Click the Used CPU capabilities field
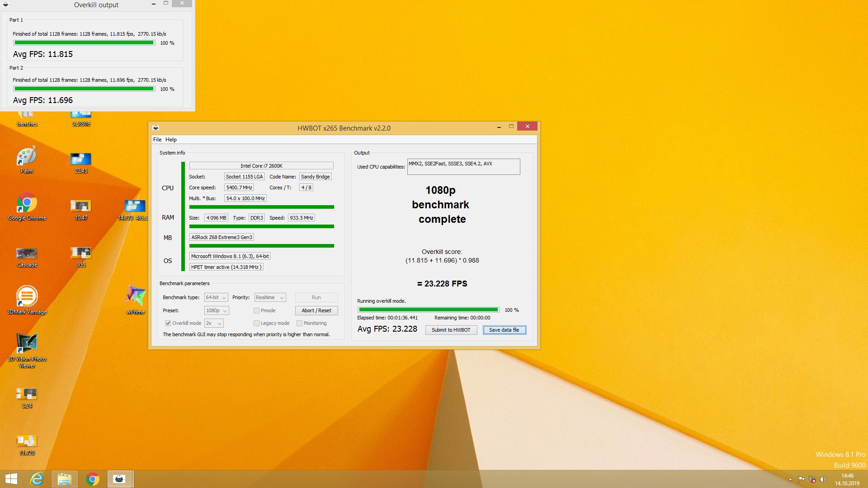The width and height of the screenshot is (868, 488). 463,167
